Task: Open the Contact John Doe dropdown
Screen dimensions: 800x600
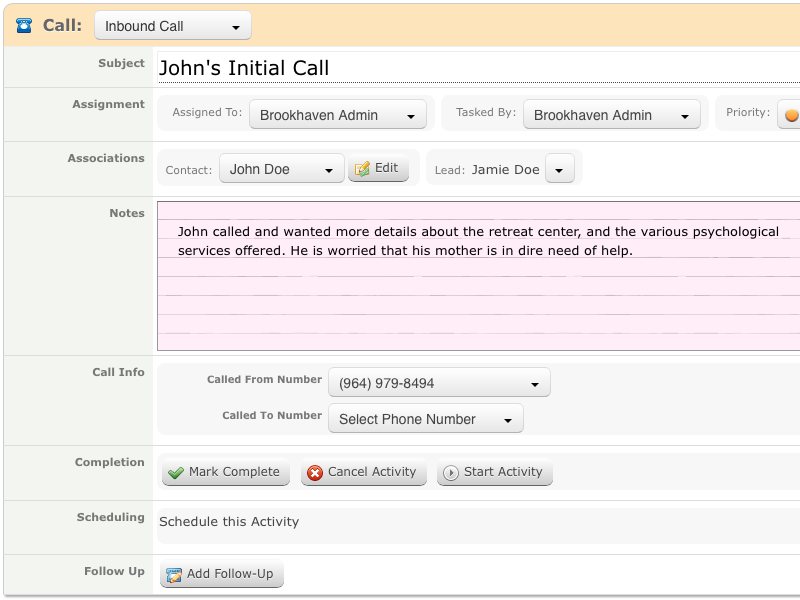Action: pos(282,168)
